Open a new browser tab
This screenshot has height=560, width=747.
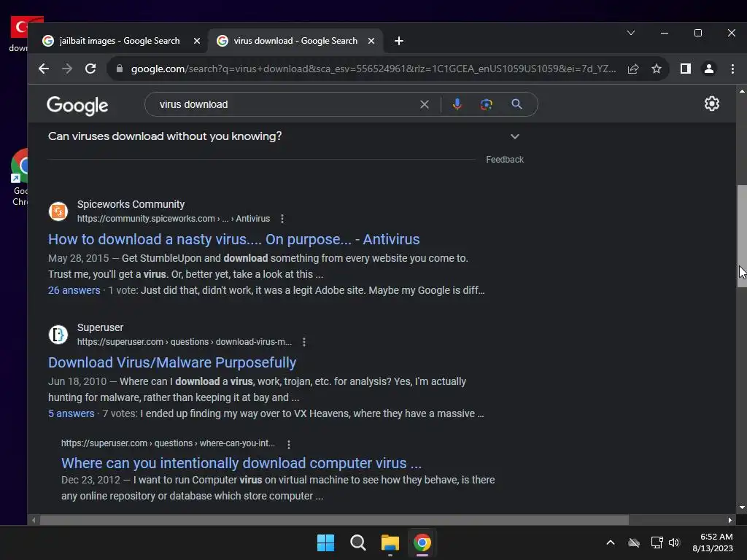(x=399, y=41)
